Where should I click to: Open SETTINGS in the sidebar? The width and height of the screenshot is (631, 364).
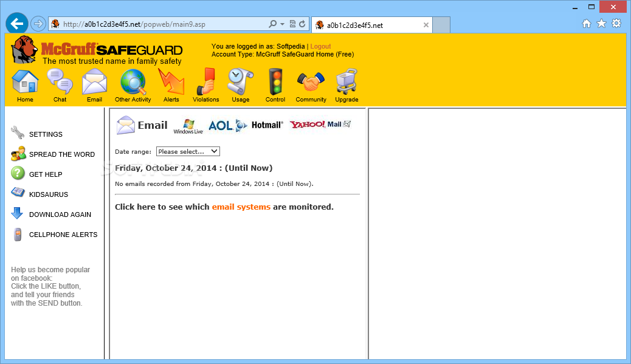point(46,134)
